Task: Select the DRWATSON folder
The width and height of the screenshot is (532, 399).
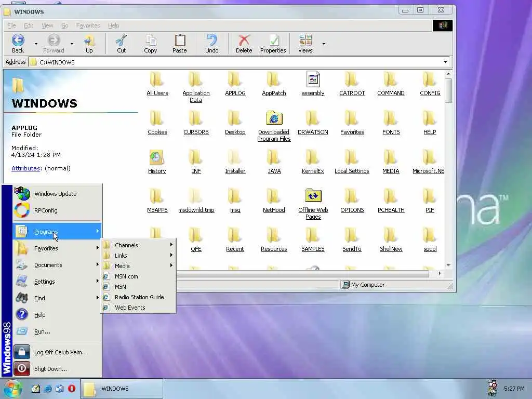Action: (x=313, y=123)
